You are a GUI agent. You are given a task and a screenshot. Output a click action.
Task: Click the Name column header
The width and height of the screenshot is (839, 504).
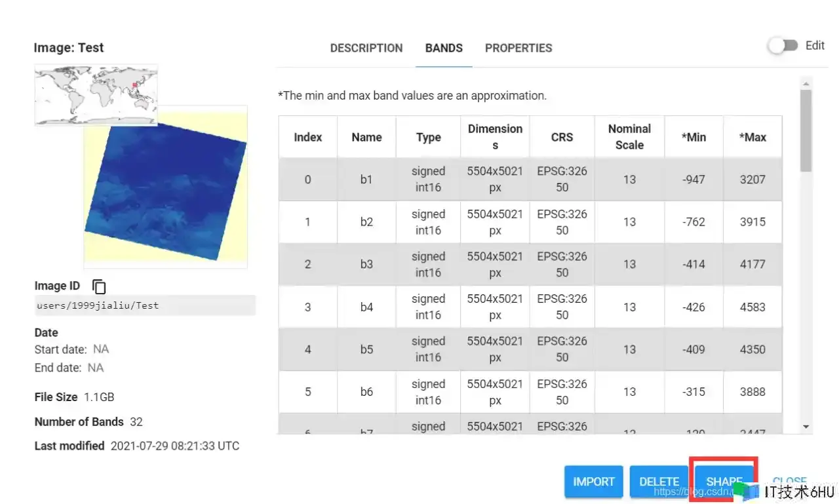pyautogui.click(x=366, y=137)
